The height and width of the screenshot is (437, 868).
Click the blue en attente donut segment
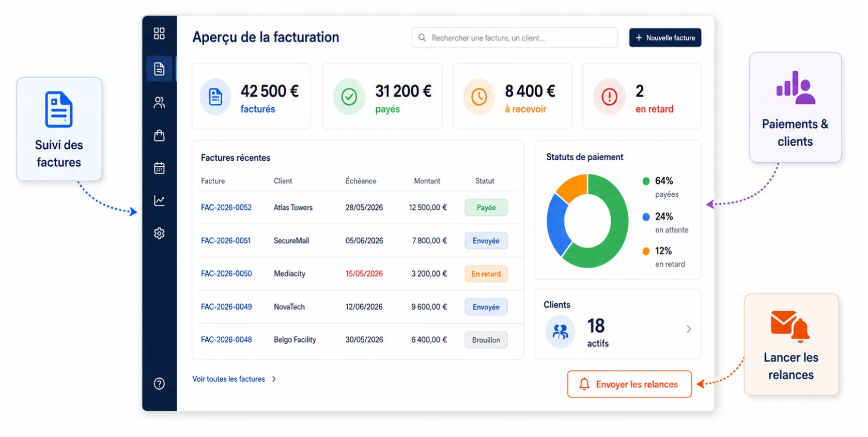pos(556,225)
